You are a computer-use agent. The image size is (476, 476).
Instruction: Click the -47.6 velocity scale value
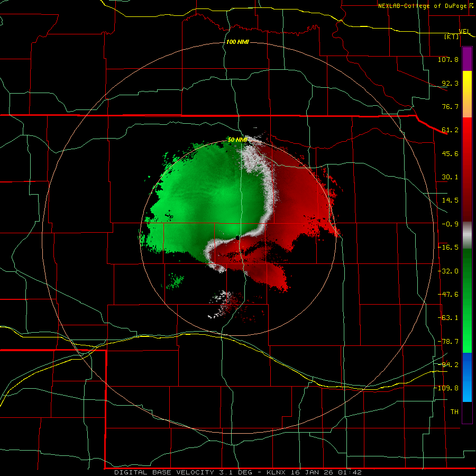pos(448,295)
